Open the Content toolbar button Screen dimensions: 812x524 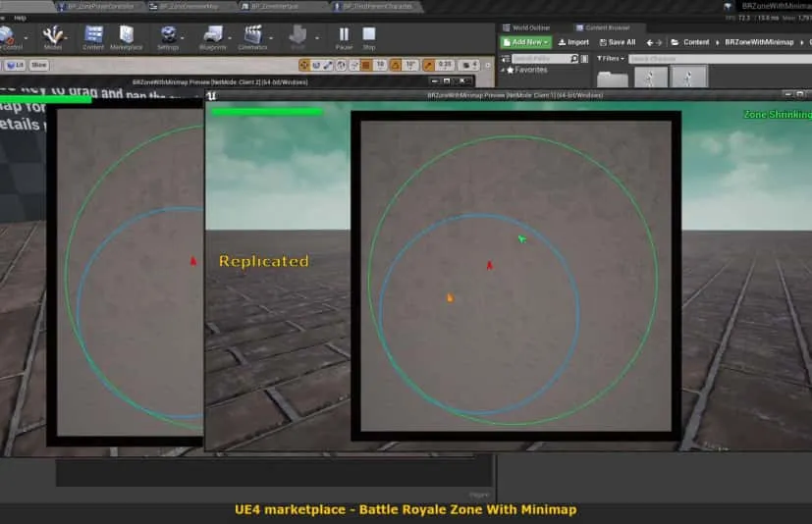(x=93, y=38)
